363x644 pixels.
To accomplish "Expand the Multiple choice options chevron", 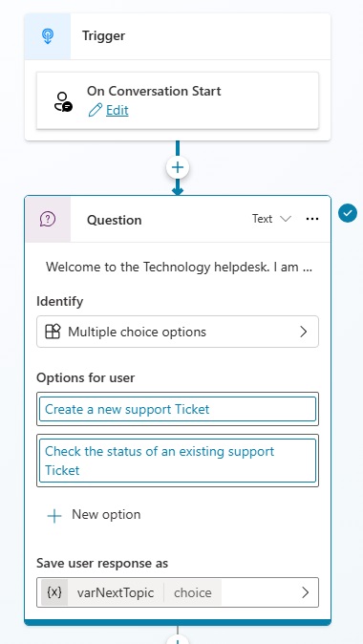I will click(304, 332).
